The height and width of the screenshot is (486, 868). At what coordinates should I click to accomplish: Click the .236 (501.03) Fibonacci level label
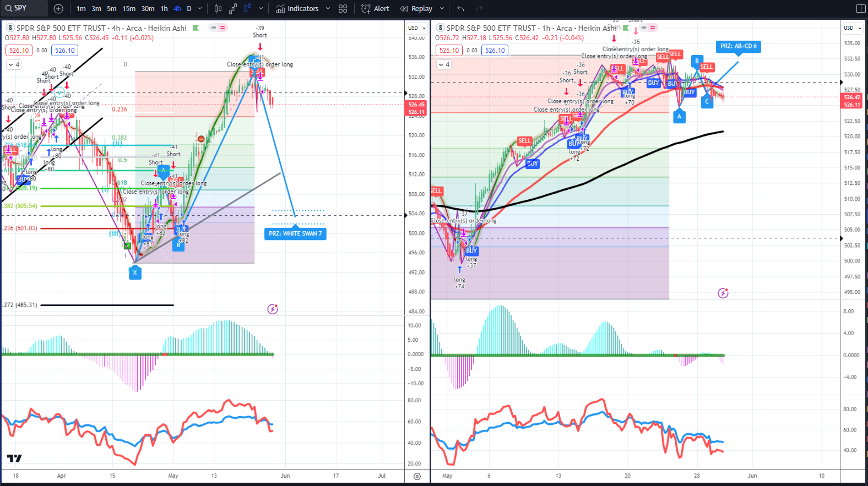coord(20,228)
